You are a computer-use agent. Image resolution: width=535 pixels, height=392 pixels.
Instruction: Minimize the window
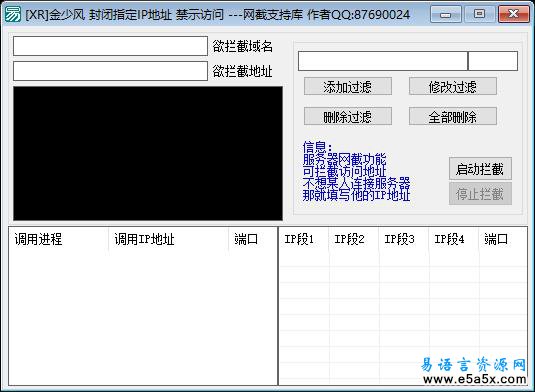tap(446, 14)
